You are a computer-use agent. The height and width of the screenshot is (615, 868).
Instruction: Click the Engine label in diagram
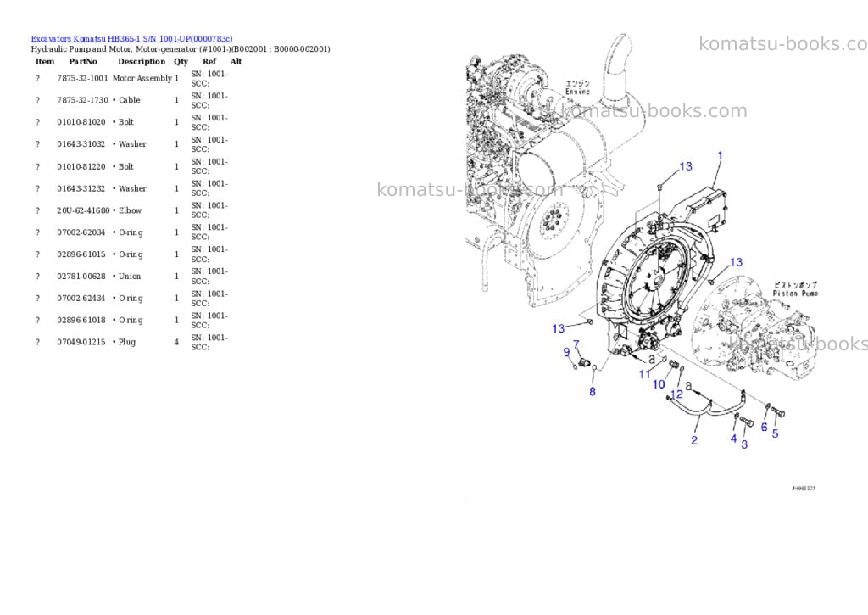coord(577,92)
